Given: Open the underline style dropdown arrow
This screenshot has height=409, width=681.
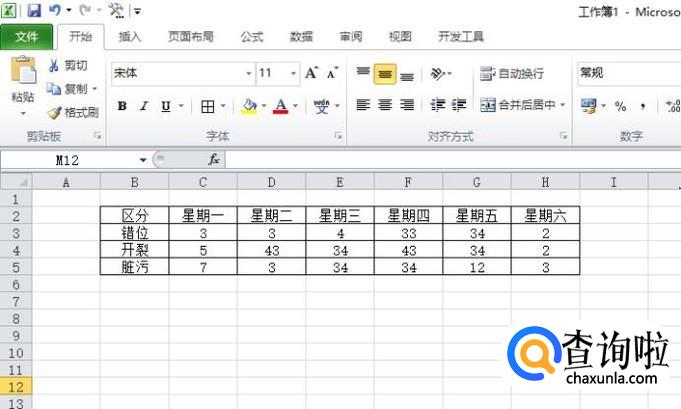Looking at the screenshot, I should (182, 106).
